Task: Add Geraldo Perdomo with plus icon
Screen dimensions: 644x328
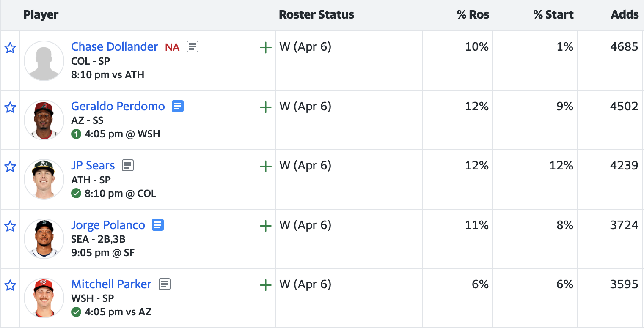Action: click(265, 107)
